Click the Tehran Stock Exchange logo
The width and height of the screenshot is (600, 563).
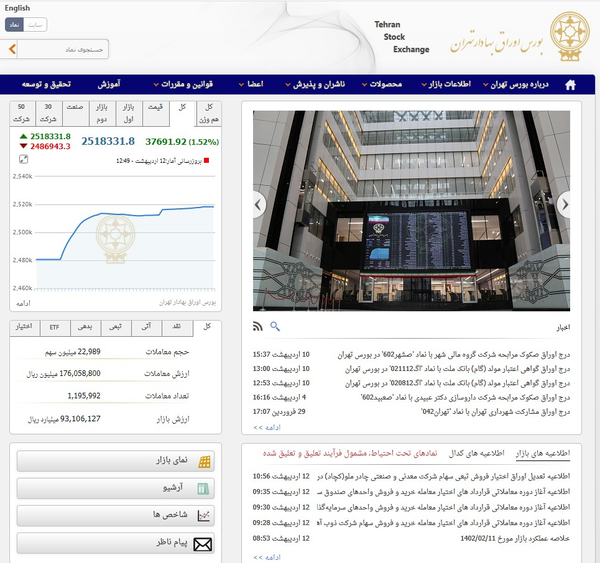point(569,37)
